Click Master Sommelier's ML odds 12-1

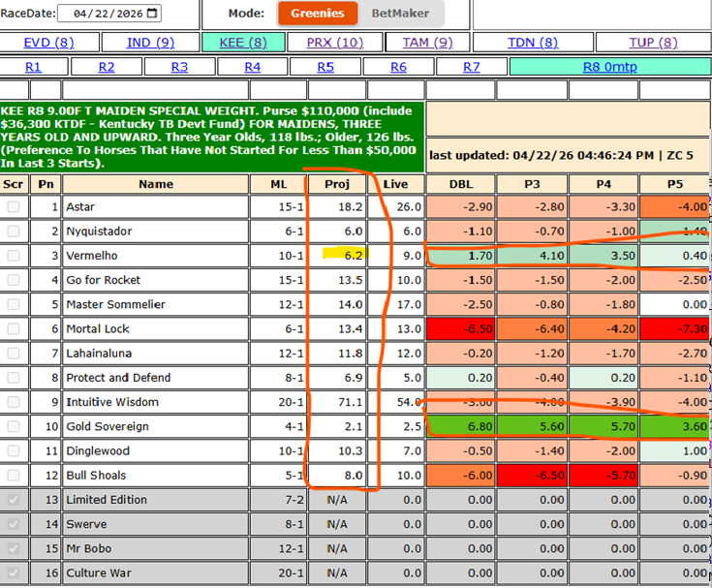(x=291, y=305)
